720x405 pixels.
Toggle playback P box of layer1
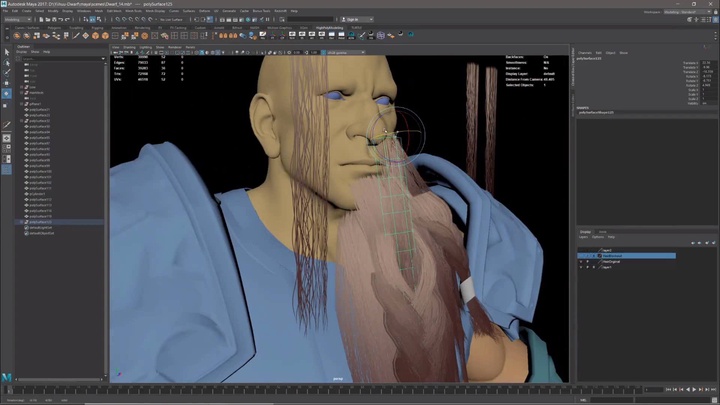[588, 268]
